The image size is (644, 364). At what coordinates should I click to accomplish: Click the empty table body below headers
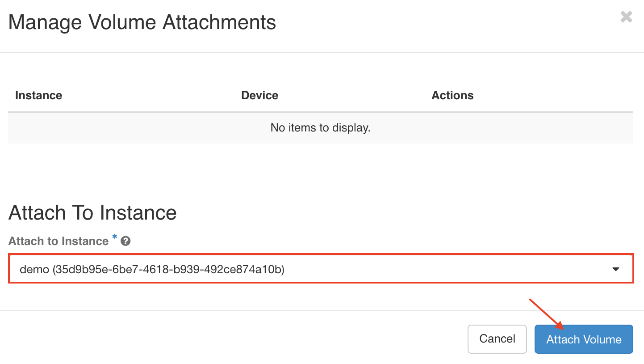tap(321, 128)
